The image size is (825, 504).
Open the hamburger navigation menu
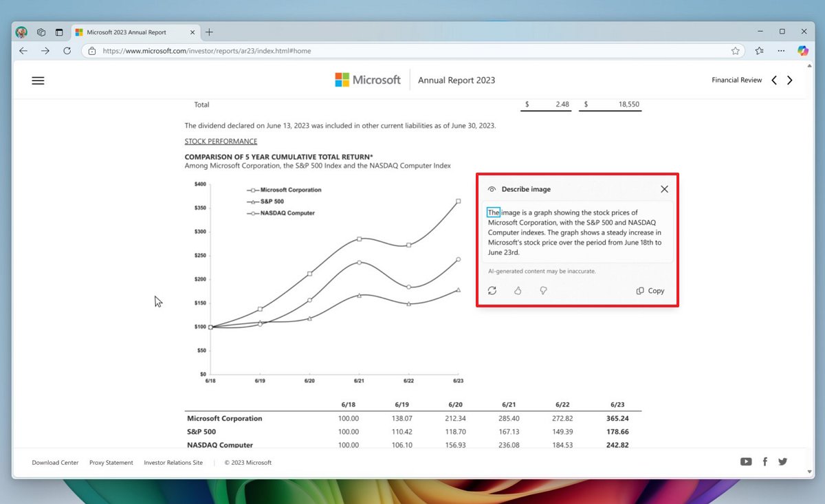pyautogui.click(x=38, y=80)
